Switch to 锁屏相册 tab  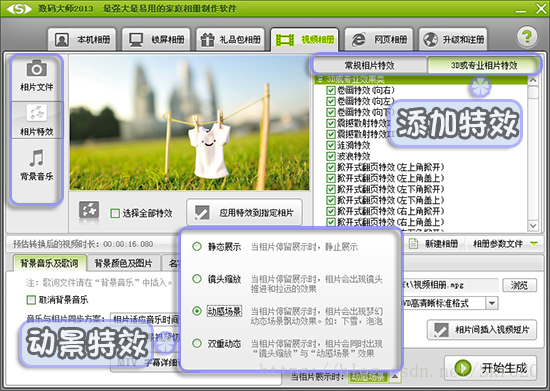[156, 39]
